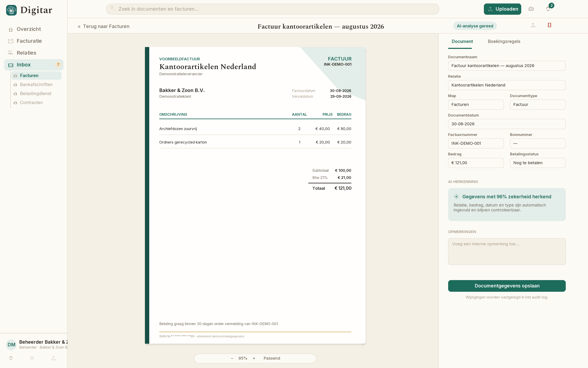Click the document search field
588x368 pixels.
[272, 9]
